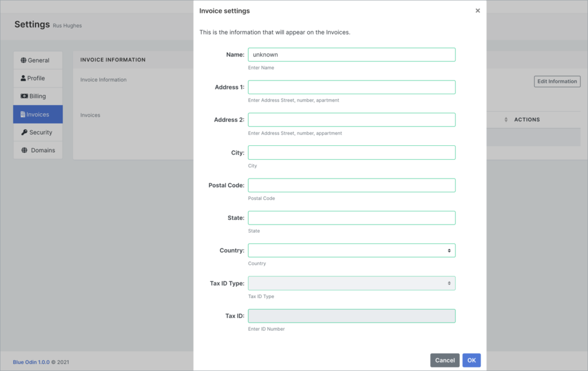Click the person icon beside Profile
This screenshot has width=588, height=371.
click(24, 78)
